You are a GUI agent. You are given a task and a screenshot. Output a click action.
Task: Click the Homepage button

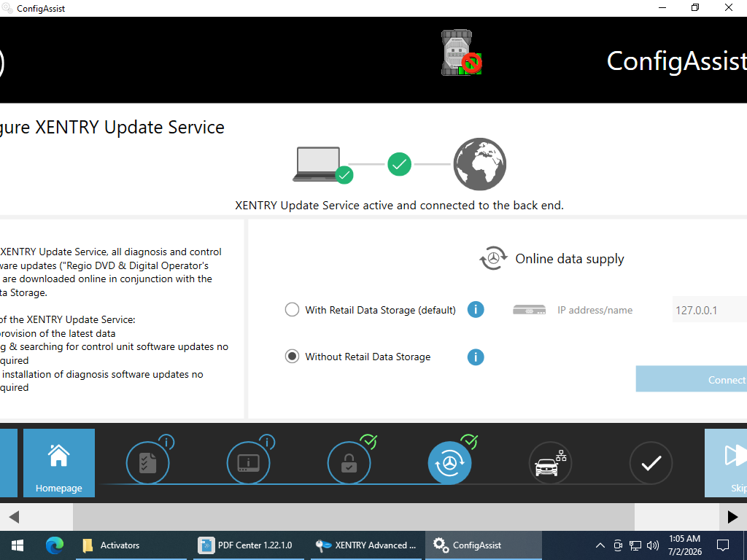click(59, 463)
